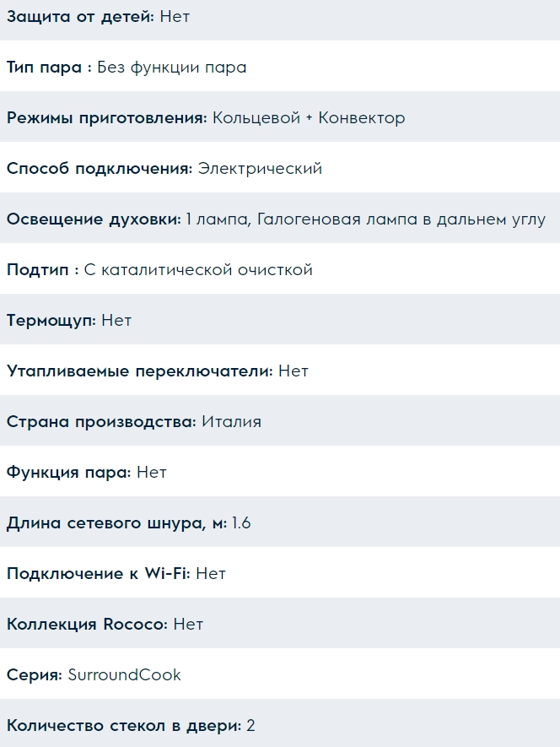The height and width of the screenshot is (747, 560).
Task: Click the "Длина сетевого шнура, м" label
Action: coord(116,523)
